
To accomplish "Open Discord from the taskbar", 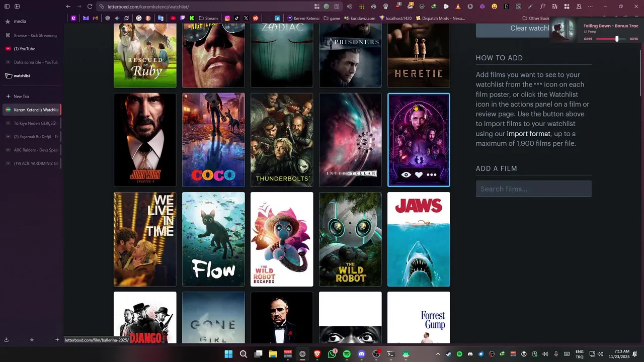I will coord(361,354).
